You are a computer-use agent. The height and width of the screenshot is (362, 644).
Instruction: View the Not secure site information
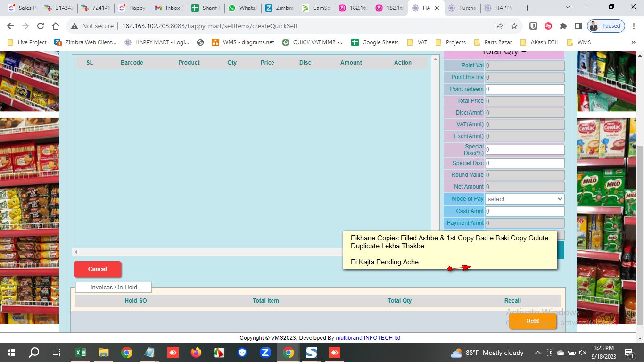[x=92, y=26]
